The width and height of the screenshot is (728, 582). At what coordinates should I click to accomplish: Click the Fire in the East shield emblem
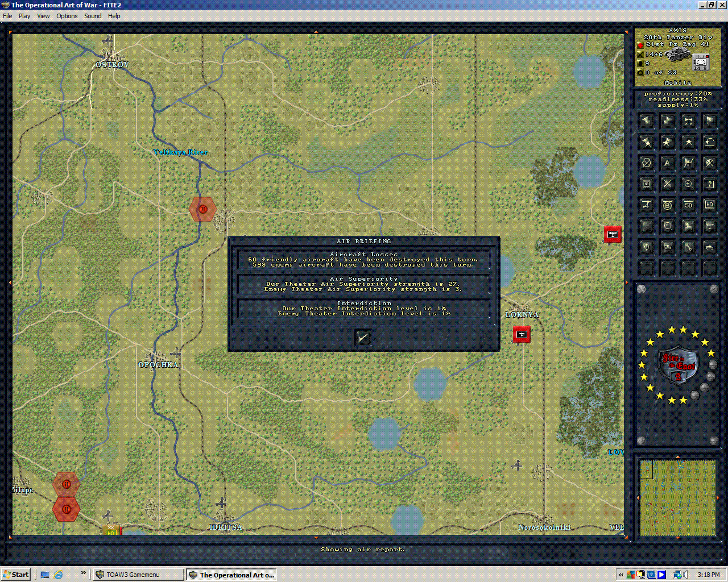pyautogui.click(x=678, y=365)
